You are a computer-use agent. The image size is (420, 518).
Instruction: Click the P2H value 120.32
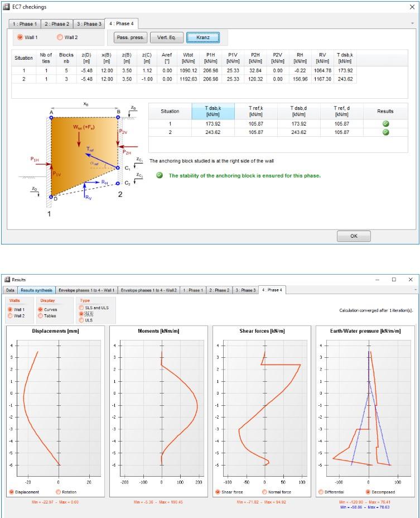pyautogui.click(x=255, y=79)
